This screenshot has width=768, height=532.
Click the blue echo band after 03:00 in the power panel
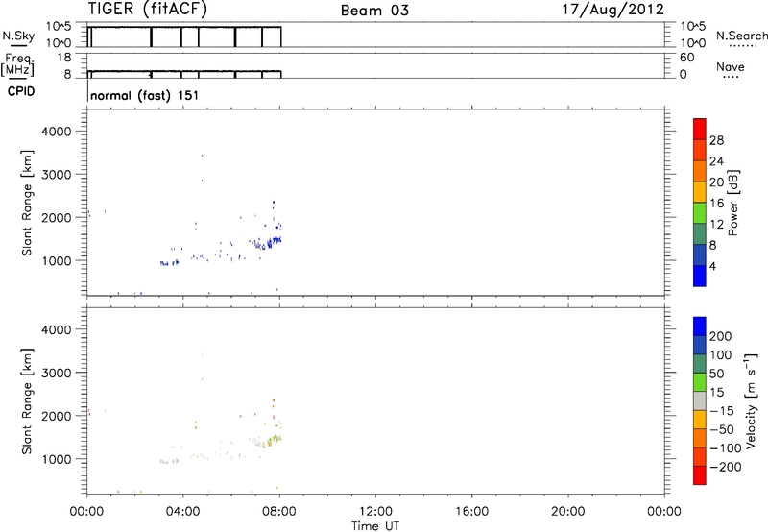click(170, 263)
